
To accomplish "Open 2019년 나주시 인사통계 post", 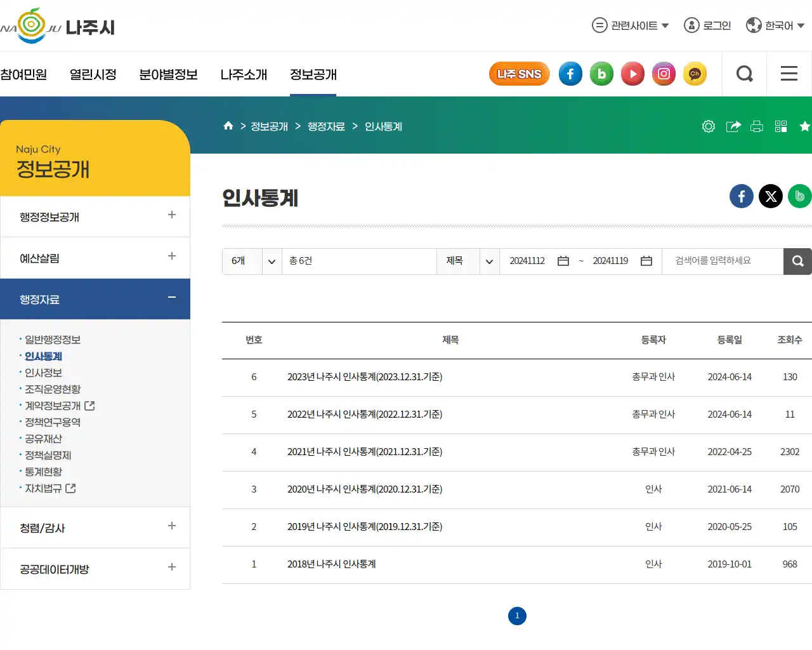I will [x=365, y=527].
